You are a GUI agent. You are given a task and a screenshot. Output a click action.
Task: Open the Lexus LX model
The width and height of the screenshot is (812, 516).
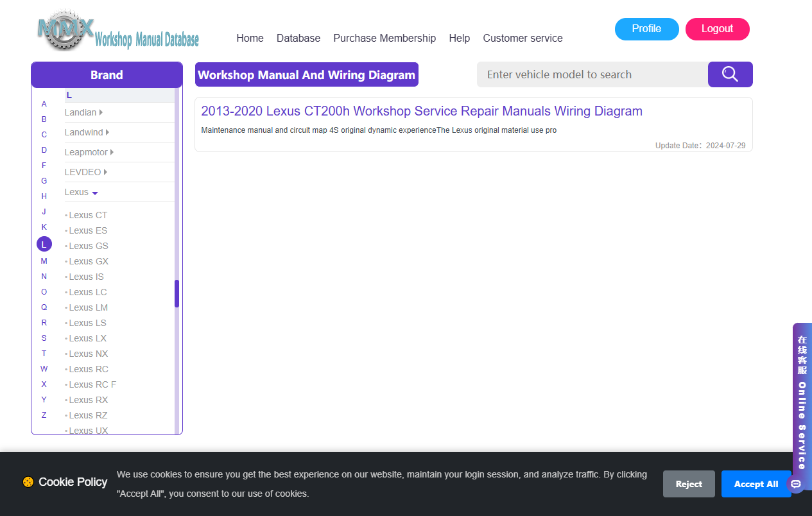pyautogui.click(x=87, y=338)
